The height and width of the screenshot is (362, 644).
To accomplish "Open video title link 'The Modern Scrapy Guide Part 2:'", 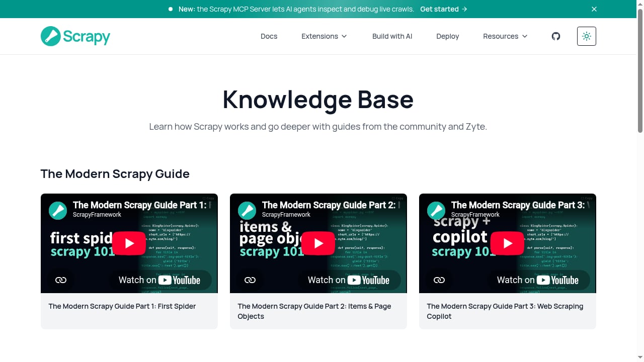I will click(x=332, y=205).
